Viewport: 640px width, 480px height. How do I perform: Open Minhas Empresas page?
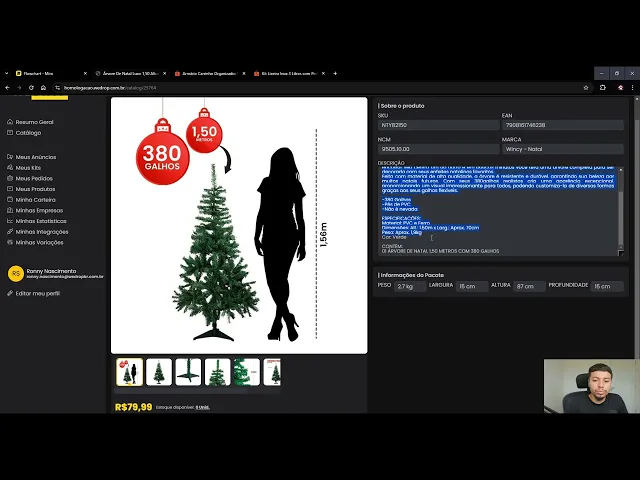pyautogui.click(x=39, y=210)
